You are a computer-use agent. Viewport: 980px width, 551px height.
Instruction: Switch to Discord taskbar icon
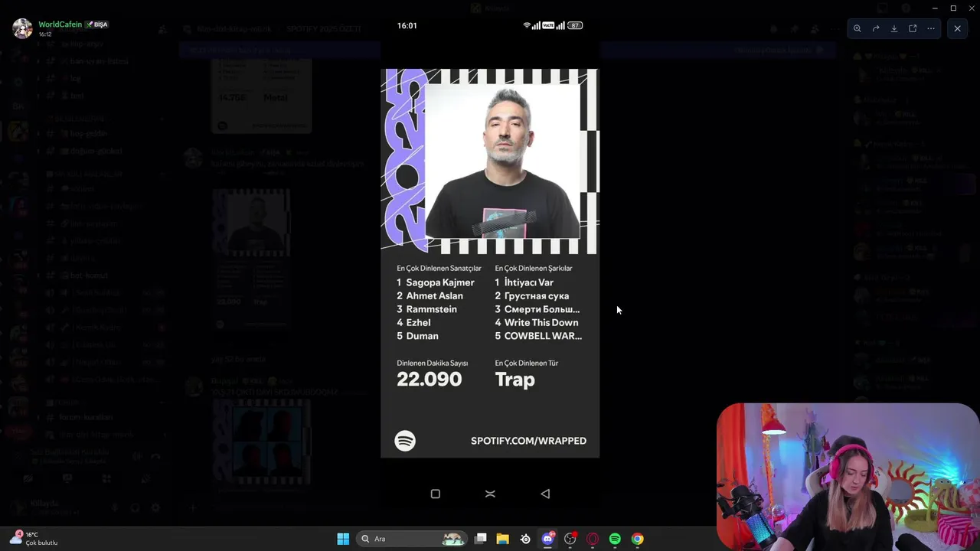coord(547,539)
